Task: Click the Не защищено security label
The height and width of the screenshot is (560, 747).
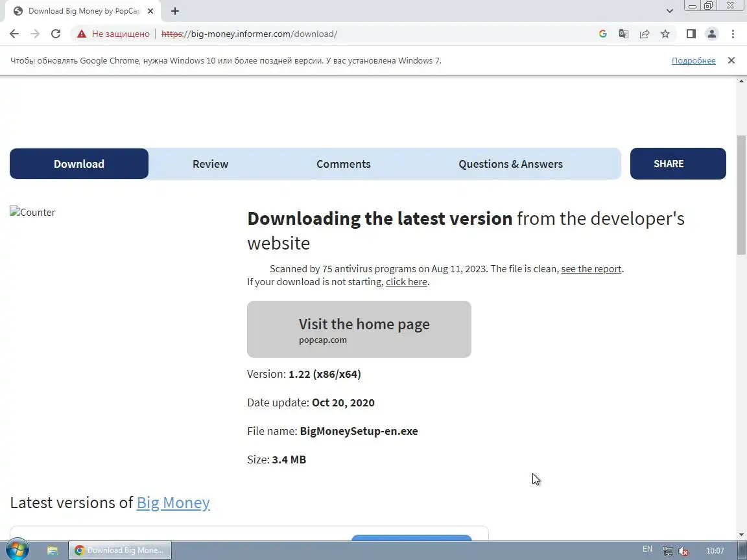Action: [121, 34]
